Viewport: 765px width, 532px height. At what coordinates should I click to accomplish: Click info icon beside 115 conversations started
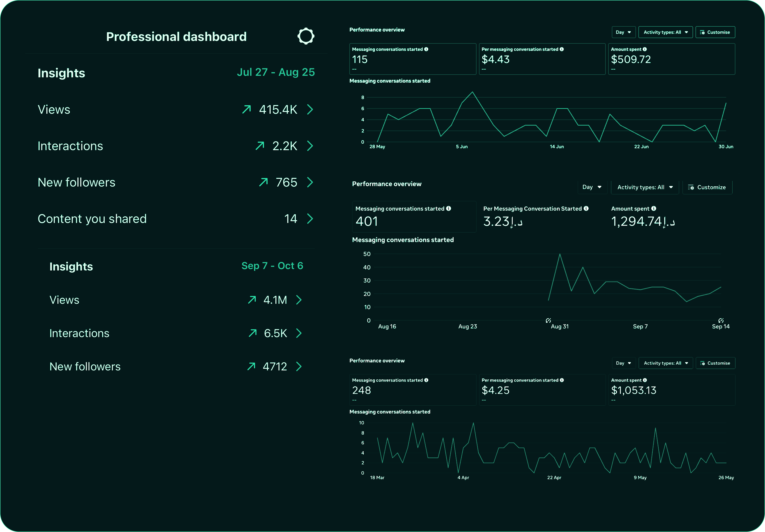click(x=426, y=49)
